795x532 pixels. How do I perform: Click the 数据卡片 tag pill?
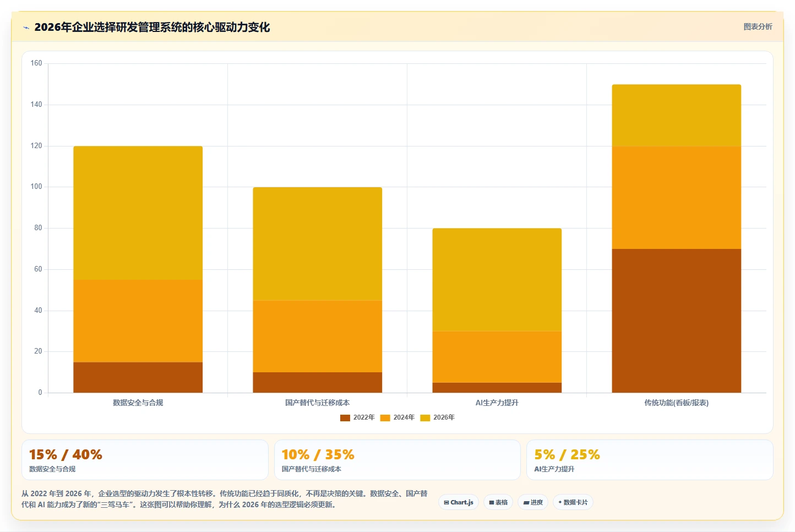coord(573,502)
